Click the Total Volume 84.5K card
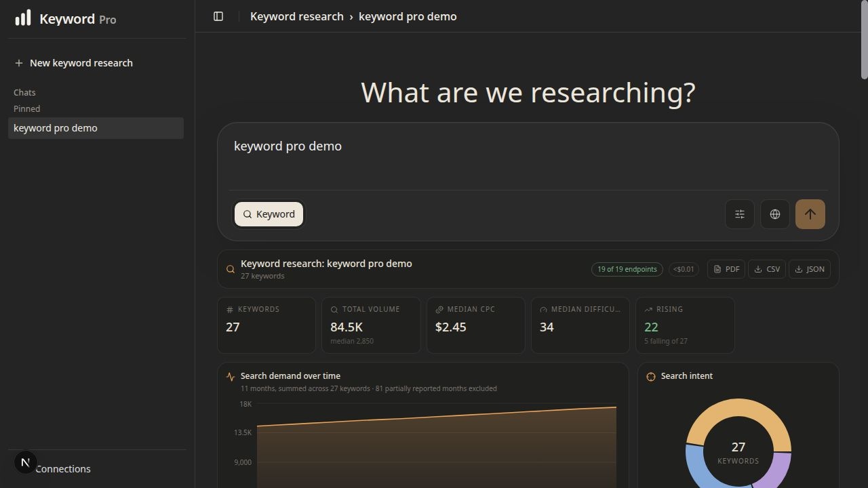This screenshot has width=868, height=488. [371, 325]
